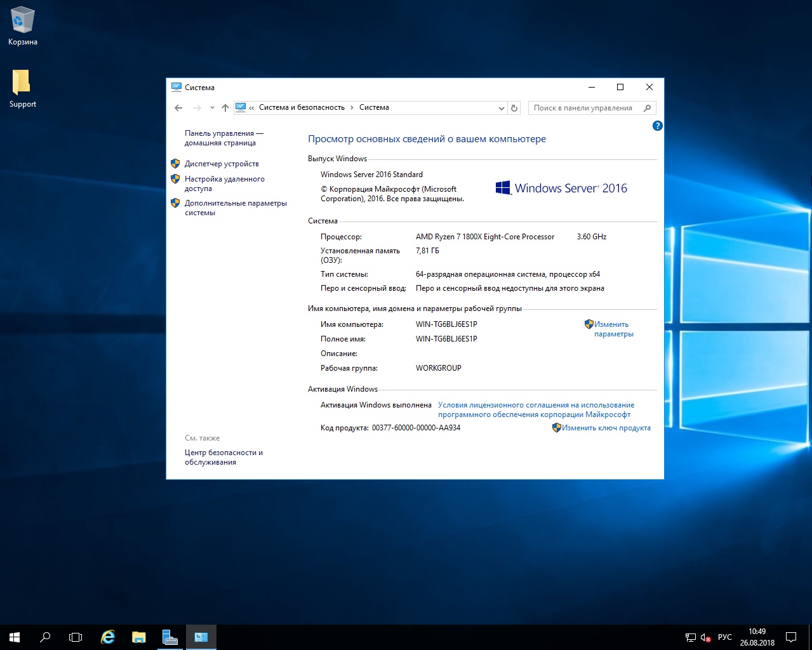This screenshot has height=650, width=812.
Task: Select the Система breadcrumb segment
Action: tap(374, 107)
